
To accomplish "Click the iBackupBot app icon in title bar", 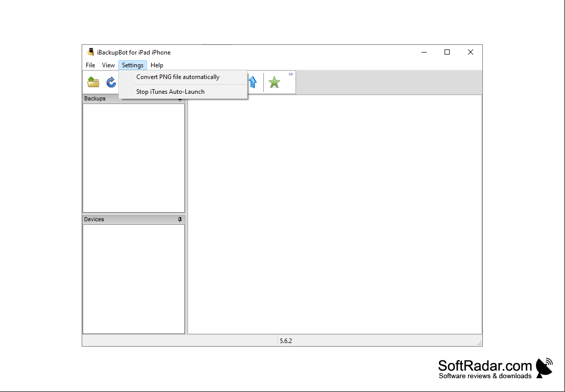I will click(90, 52).
